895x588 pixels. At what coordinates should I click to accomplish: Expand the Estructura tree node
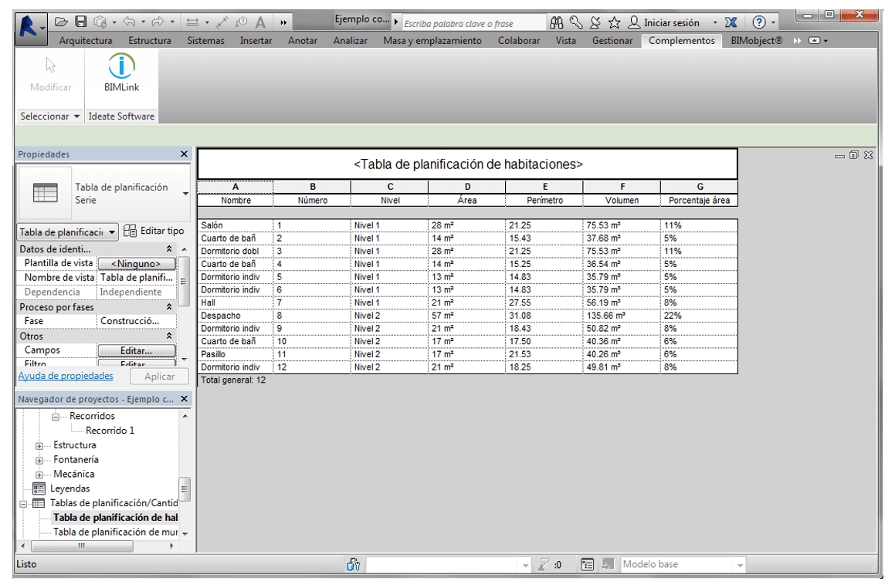coord(39,446)
